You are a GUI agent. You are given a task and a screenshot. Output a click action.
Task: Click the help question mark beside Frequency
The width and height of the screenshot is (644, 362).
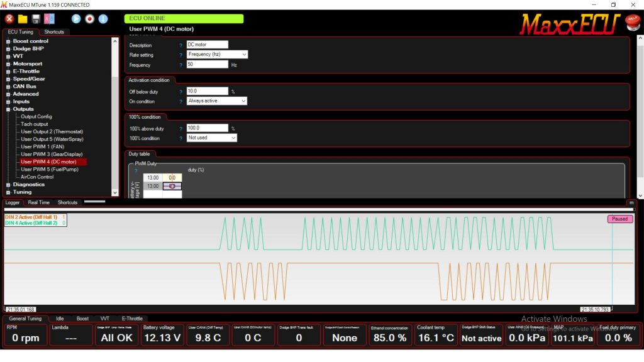pyautogui.click(x=180, y=65)
